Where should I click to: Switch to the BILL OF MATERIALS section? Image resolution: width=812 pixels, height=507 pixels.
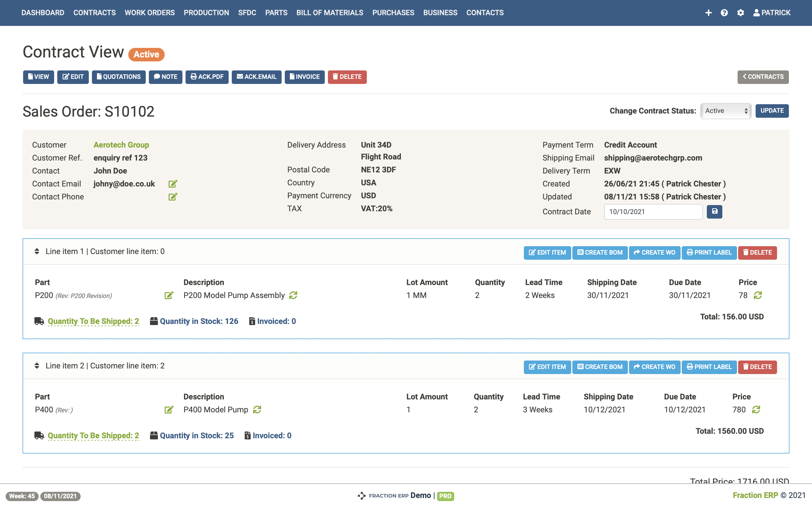point(330,12)
